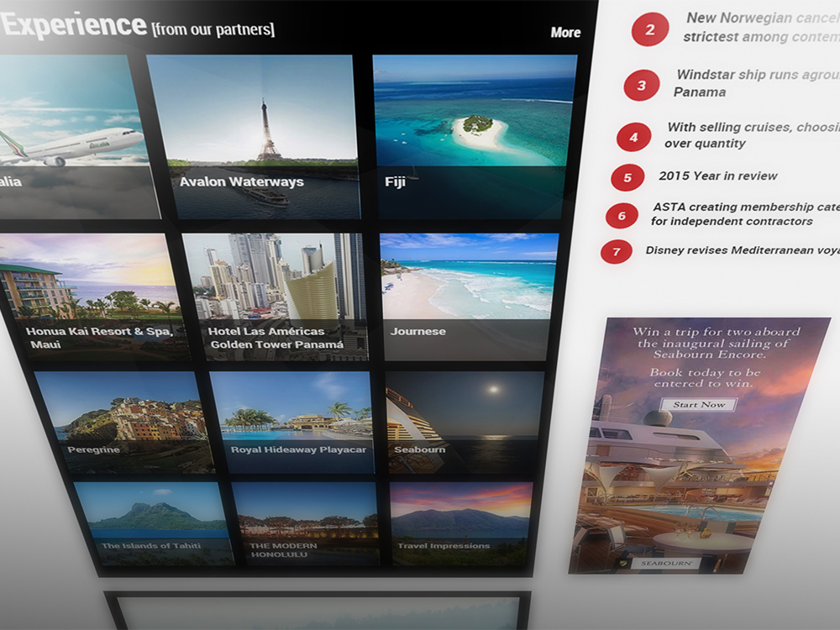
Task: Click red number 2 badge
Action: click(650, 29)
